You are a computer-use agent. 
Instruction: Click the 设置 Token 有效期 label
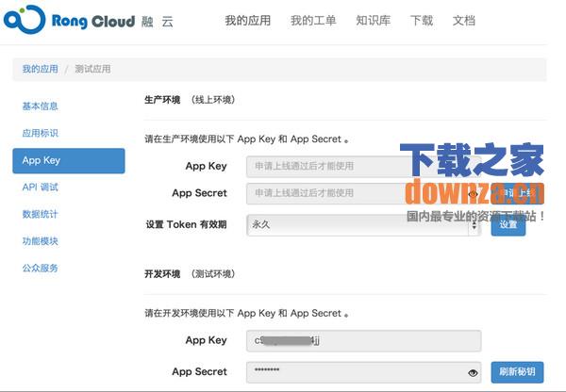(x=186, y=224)
